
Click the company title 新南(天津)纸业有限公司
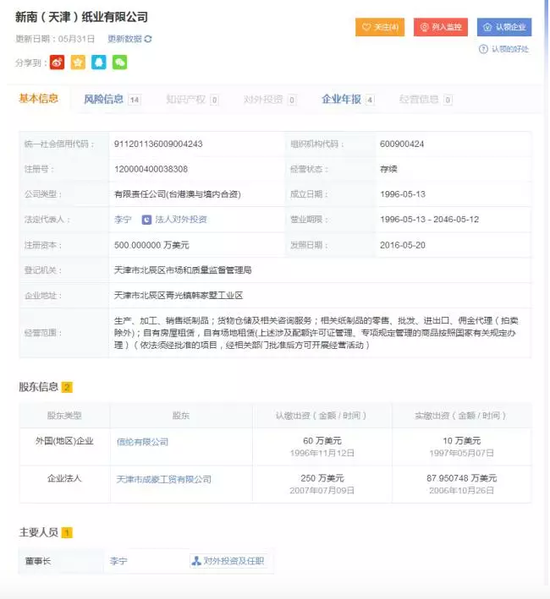[x=81, y=17]
